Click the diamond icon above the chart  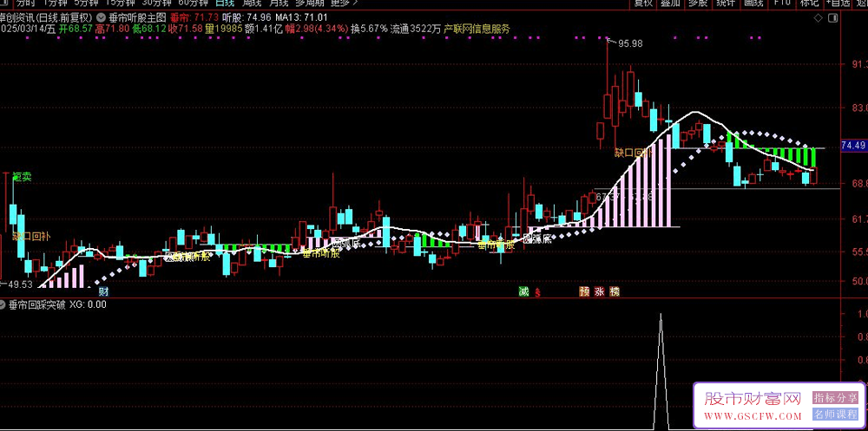(x=819, y=18)
